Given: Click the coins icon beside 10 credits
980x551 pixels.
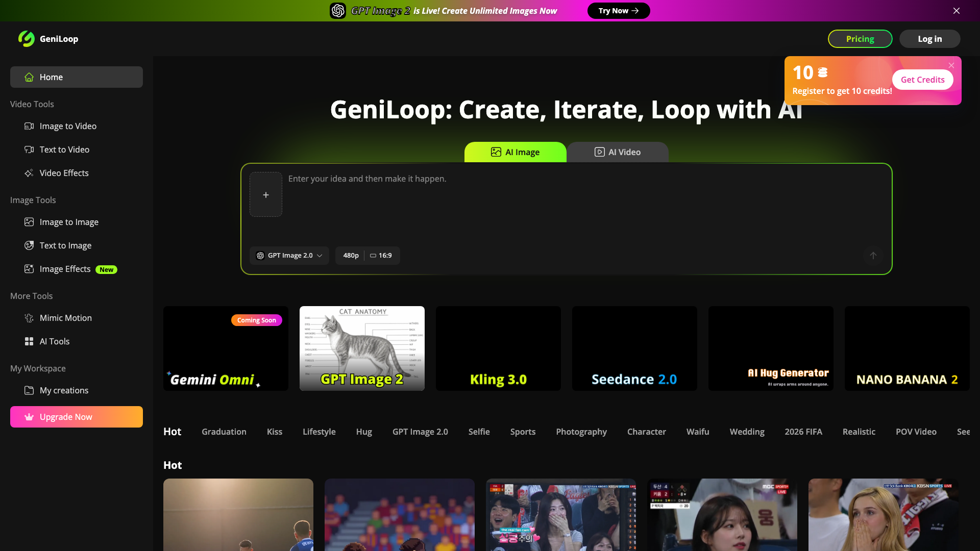Looking at the screenshot, I should 823,72.
